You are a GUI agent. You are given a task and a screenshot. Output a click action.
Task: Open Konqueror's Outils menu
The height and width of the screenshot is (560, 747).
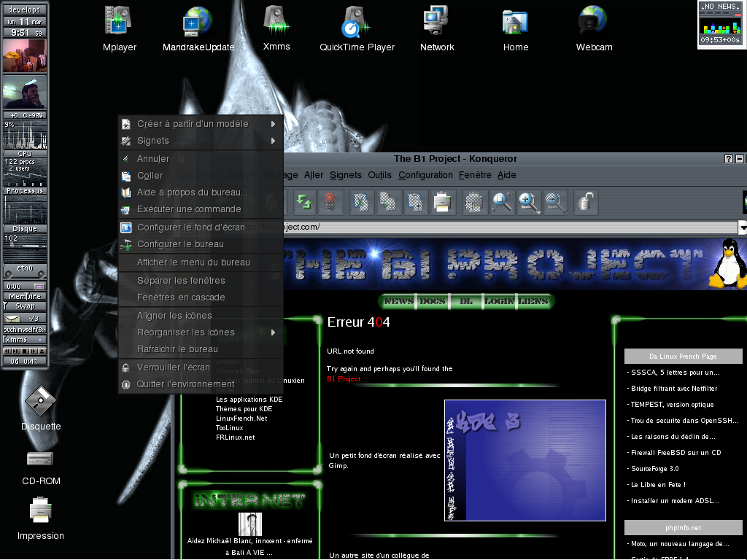coord(379,175)
